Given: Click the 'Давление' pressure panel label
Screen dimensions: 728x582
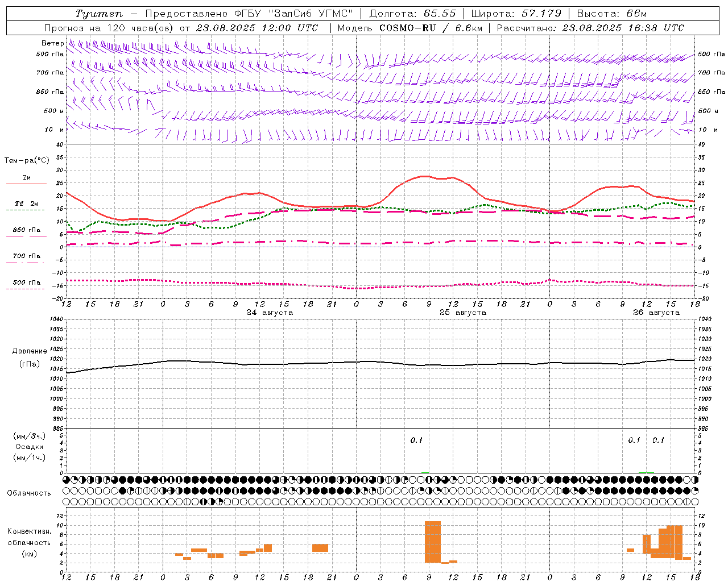Looking at the screenshot, I should pos(30,351).
